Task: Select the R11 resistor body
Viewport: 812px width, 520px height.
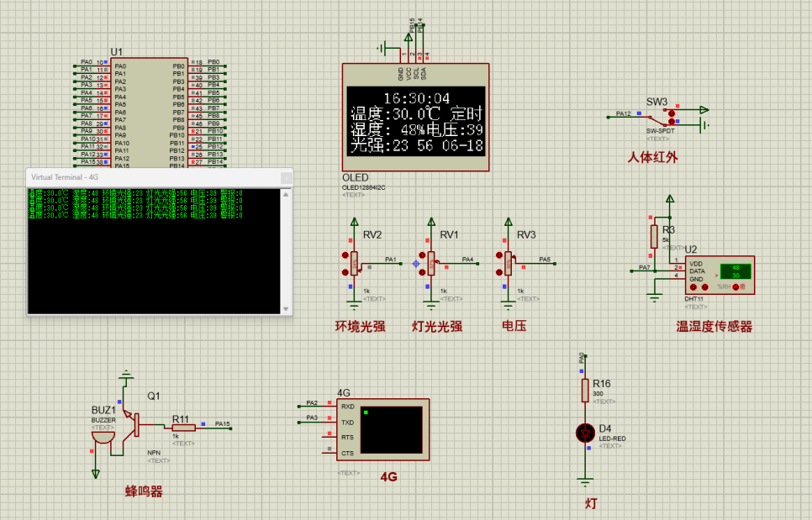Action: click(182, 427)
